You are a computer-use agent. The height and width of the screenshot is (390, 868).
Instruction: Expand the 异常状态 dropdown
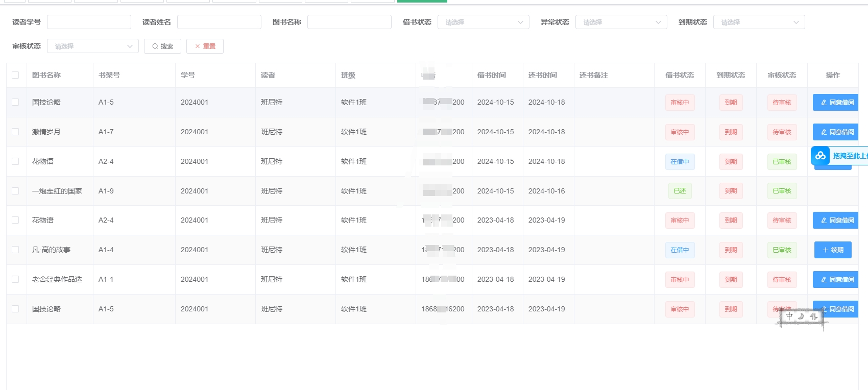[x=621, y=22]
